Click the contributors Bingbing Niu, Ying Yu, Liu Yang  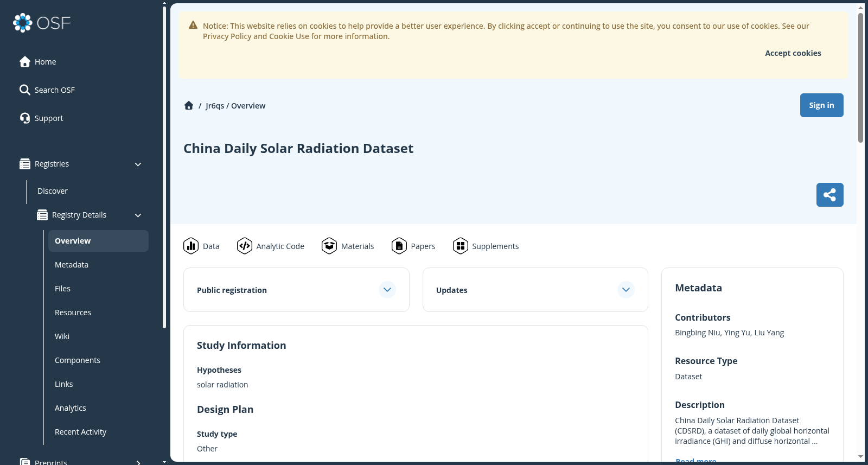729,333
